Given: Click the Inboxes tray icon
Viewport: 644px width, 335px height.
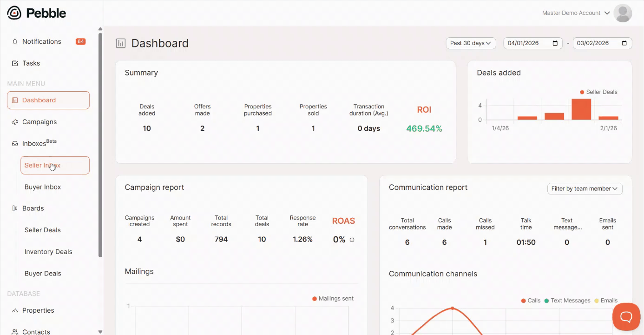Looking at the screenshot, I should click(x=15, y=144).
